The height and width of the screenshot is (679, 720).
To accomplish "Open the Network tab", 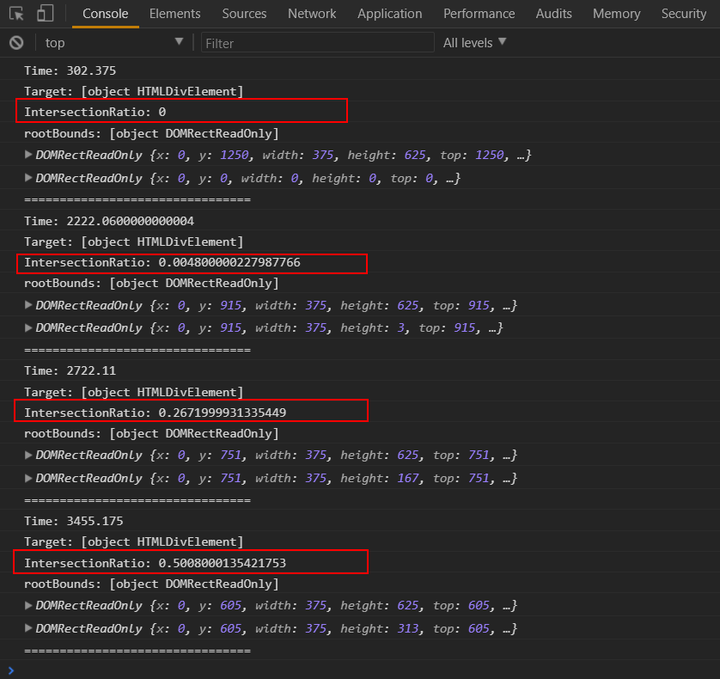I will 312,14.
